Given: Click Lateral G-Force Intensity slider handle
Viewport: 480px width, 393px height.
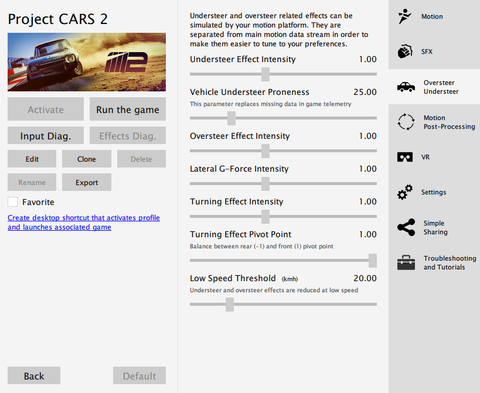Looking at the screenshot, I should coord(265,184).
